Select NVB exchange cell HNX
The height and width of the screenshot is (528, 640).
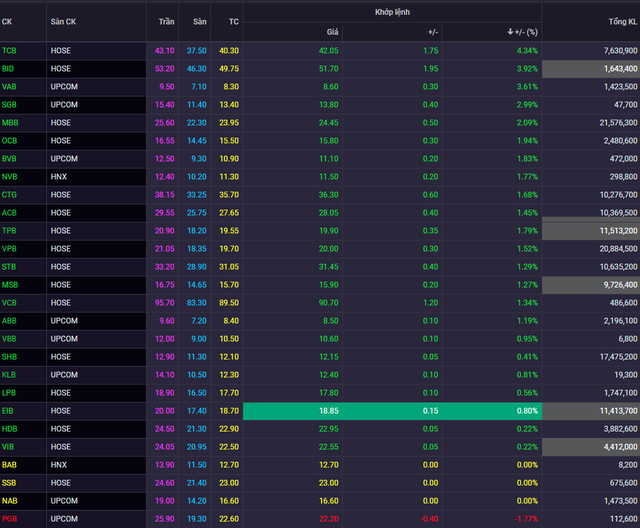click(59, 177)
